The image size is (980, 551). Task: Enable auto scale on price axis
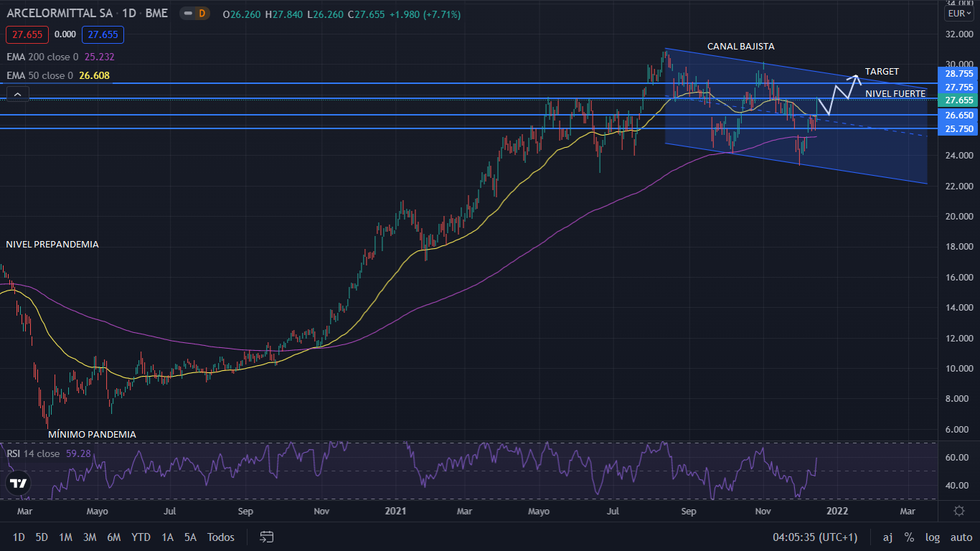tap(961, 537)
